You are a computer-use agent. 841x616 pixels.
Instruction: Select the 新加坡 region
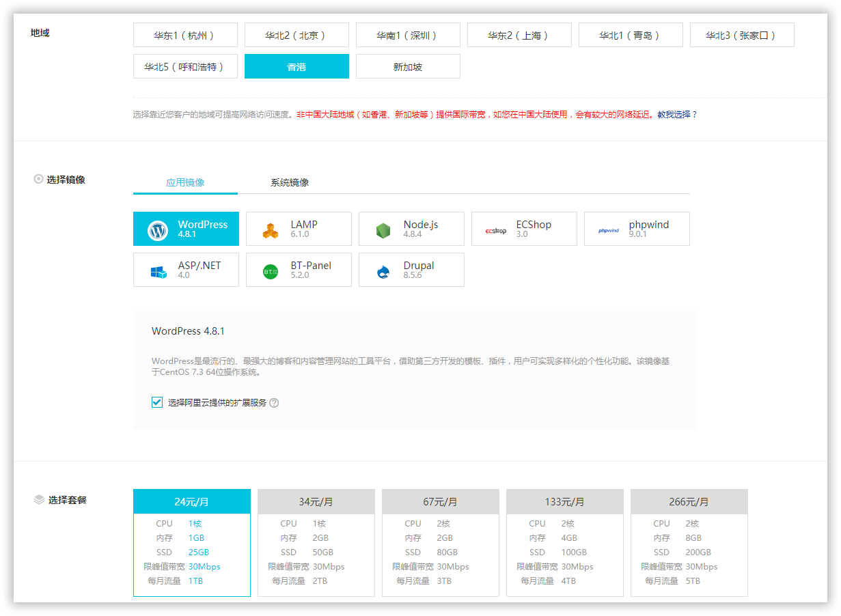tap(408, 66)
